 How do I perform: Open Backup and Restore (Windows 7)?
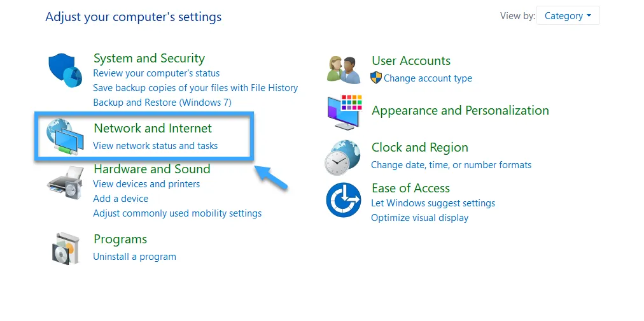click(162, 103)
